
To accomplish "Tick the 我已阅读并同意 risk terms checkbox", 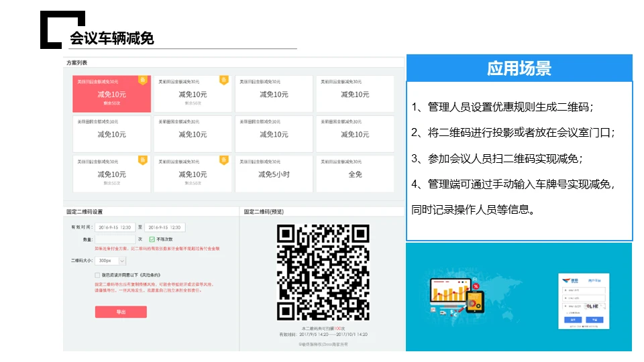I will pyautogui.click(x=97, y=275).
